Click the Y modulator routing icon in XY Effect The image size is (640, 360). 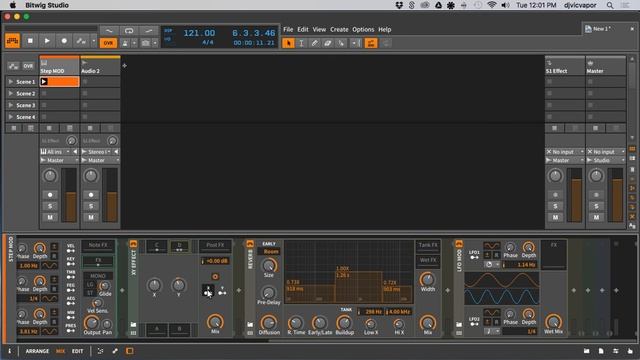click(x=222, y=291)
